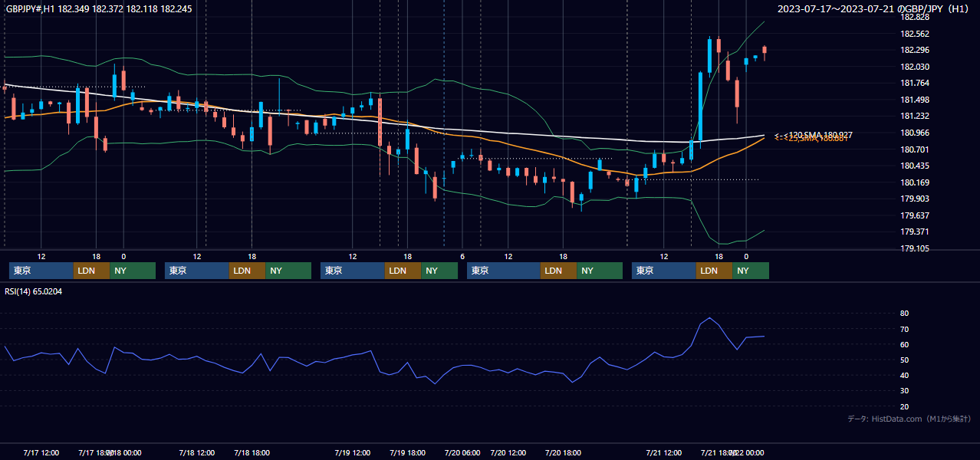Select price axis label 180.435
Image resolution: width=980 pixels, height=460 pixels.
coord(916,166)
